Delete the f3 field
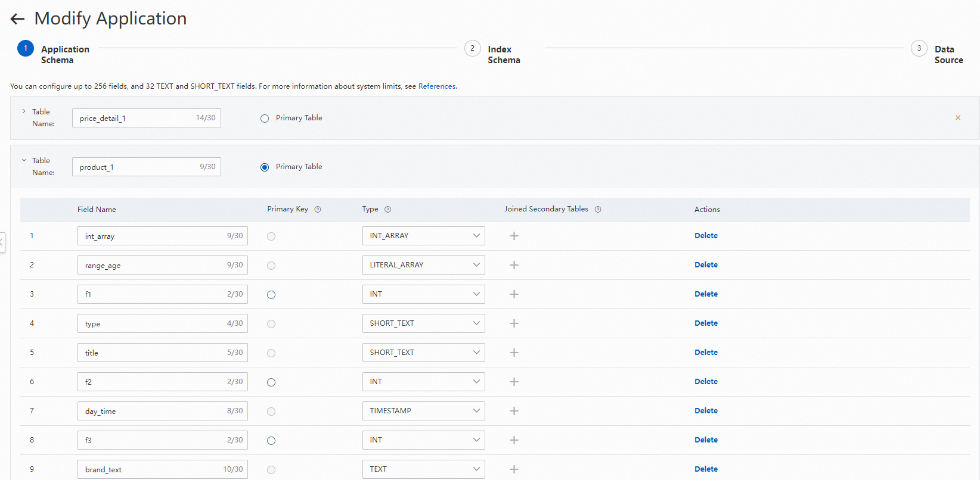Image resolution: width=980 pixels, height=480 pixels. point(706,440)
